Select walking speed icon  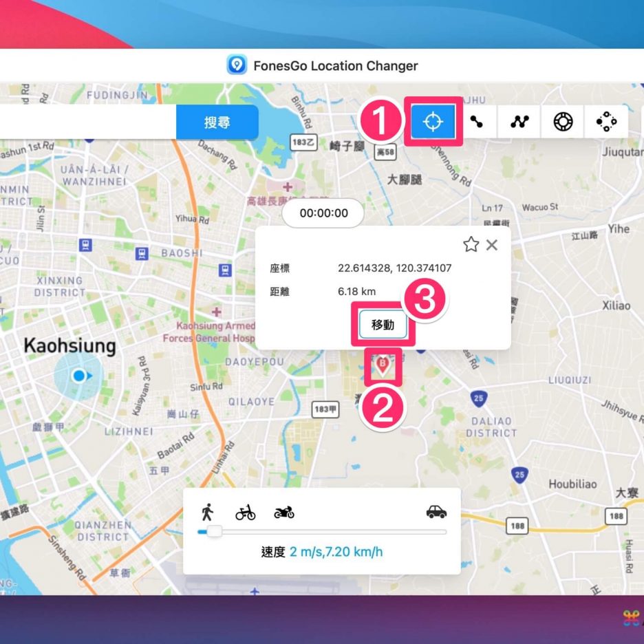pos(207,512)
